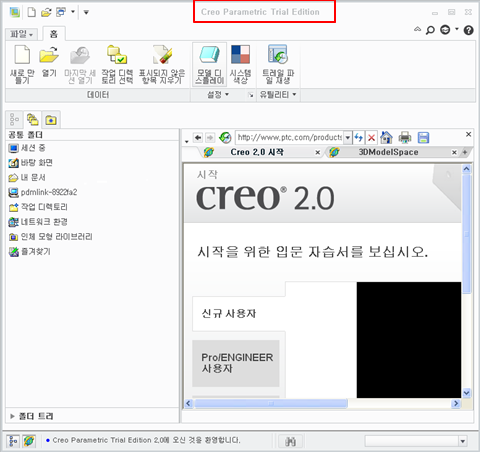Click the New (새로 만들기) ribbon icon
The width and height of the screenshot is (480, 452).
click(x=22, y=55)
